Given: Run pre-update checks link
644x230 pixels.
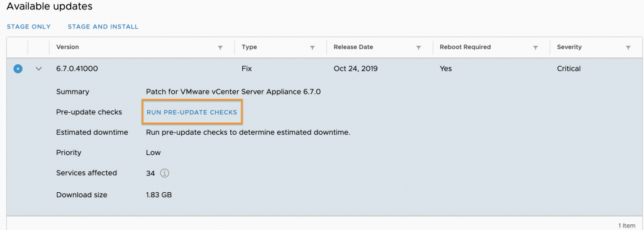Looking at the screenshot, I should (x=192, y=112).
